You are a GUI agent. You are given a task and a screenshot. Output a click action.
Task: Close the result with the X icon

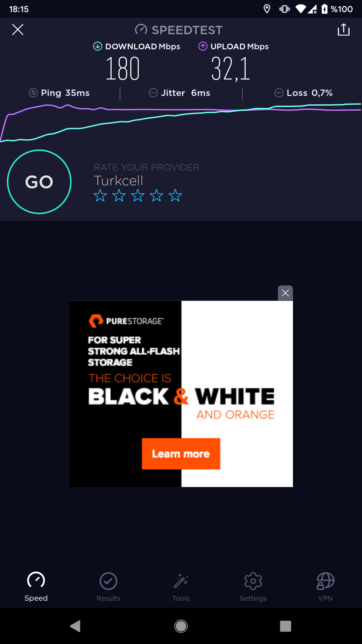(x=18, y=30)
